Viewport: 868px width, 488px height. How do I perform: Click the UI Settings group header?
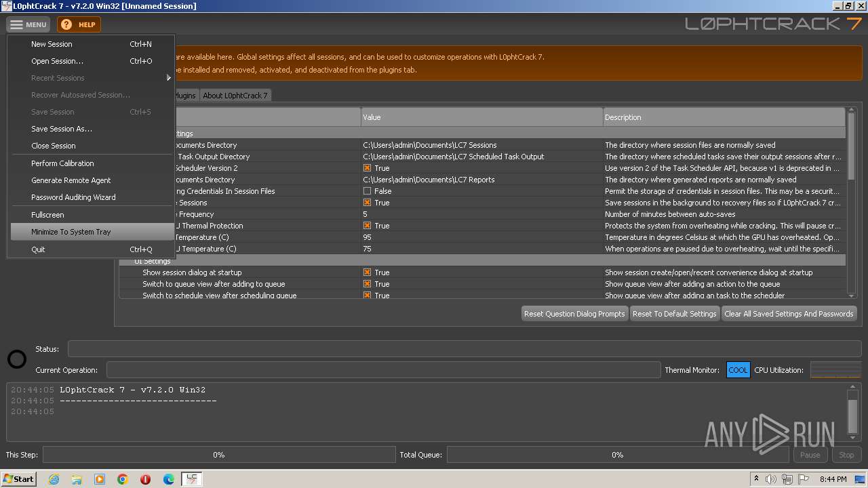point(482,261)
